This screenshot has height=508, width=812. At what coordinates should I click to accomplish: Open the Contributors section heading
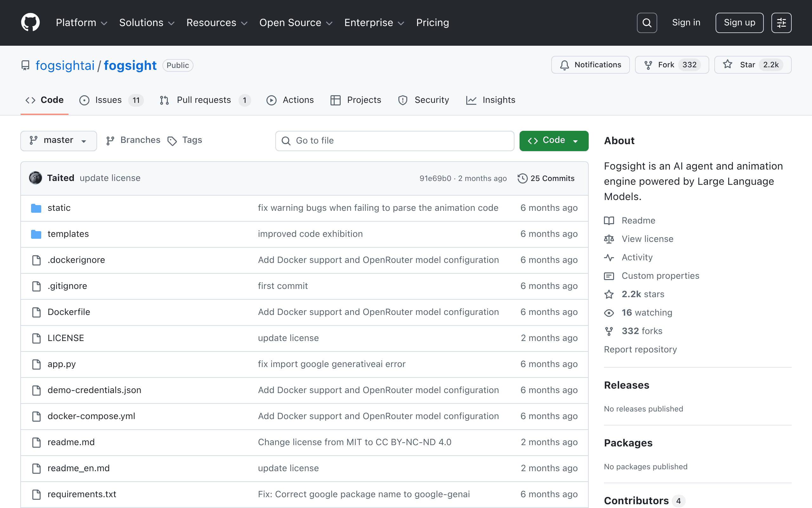click(636, 501)
